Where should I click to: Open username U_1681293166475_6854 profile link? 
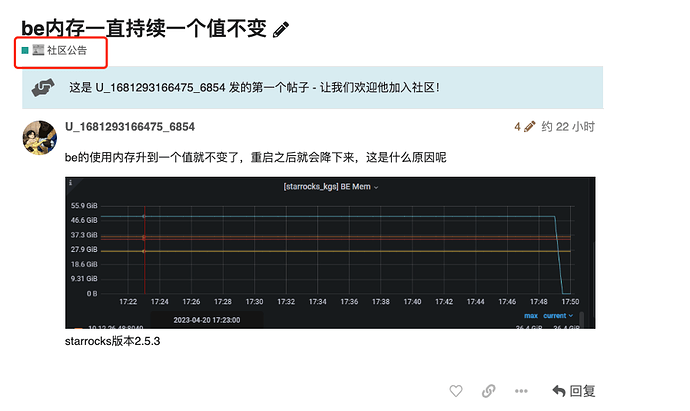click(129, 127)
